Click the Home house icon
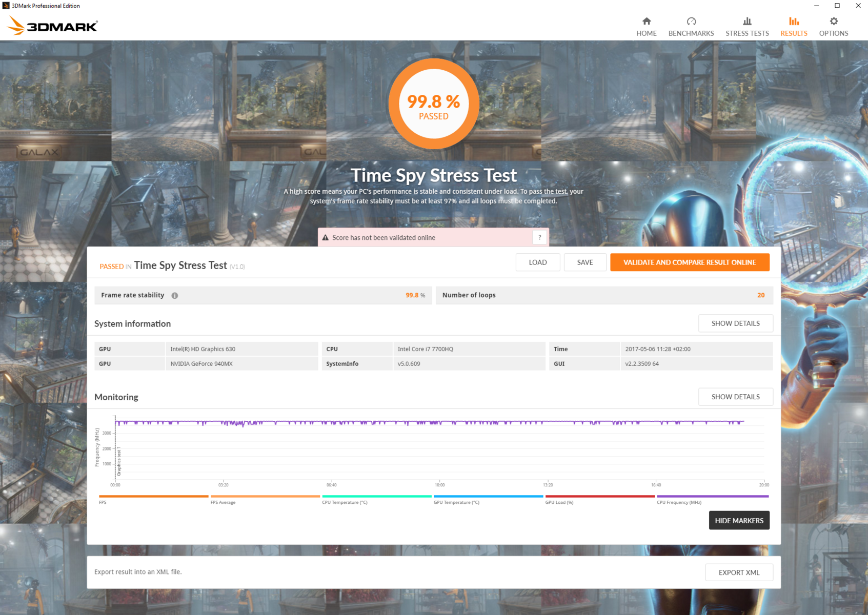 [x=647, y=21]
